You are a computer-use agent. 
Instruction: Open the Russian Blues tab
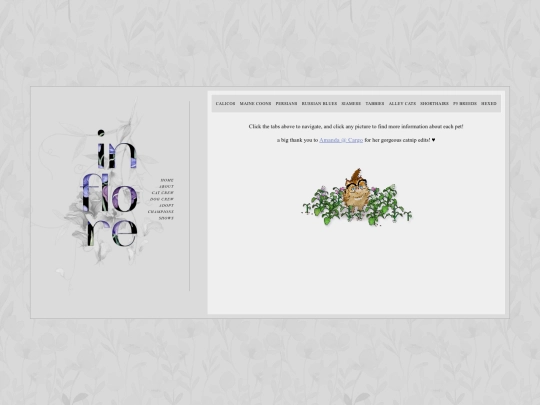pos(319,104)
